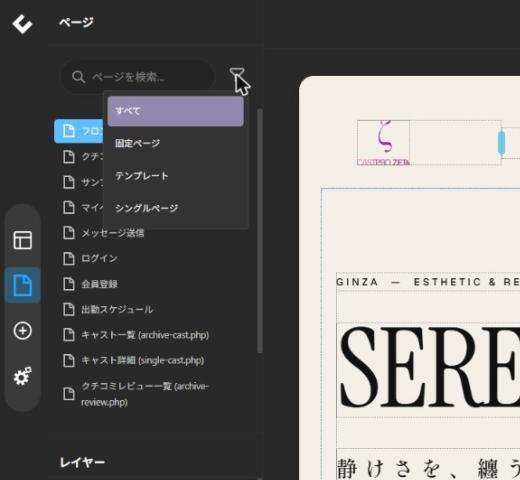Click the add element plus icon
Image resolution: width=520 pixels, height=480 pixels.
coord(23,331)
